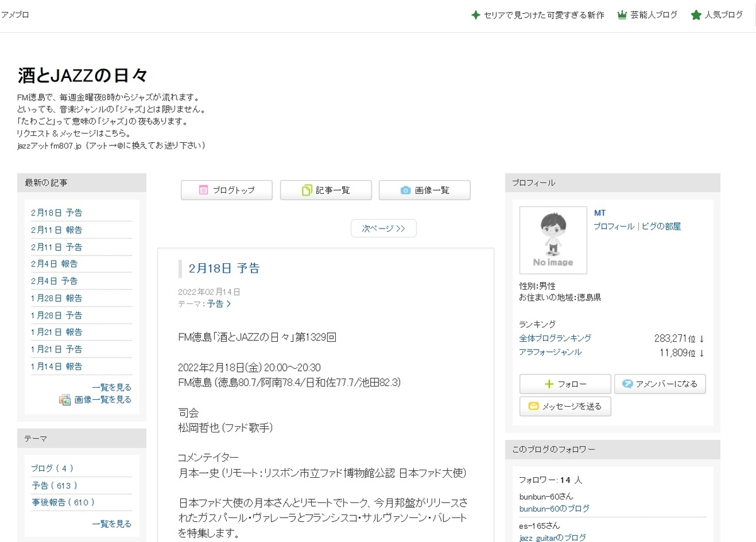Open アラフォージャンル ranking link

tap(550, 352)
